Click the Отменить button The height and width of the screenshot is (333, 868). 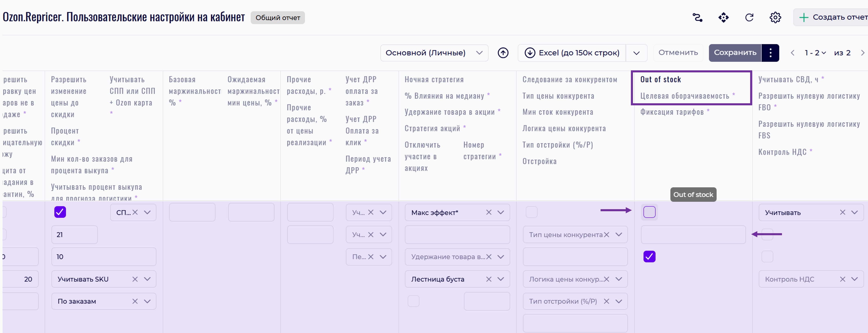[x=678, y=52]
